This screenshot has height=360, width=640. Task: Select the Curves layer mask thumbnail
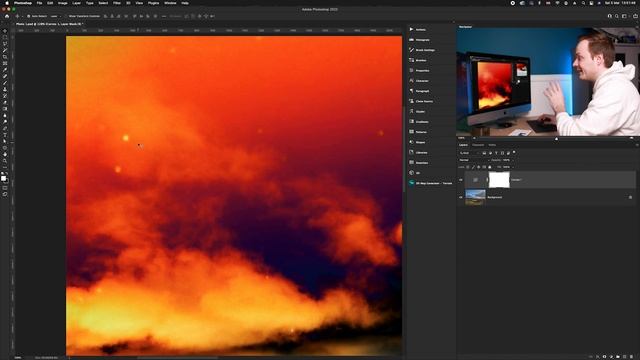tap(499, 180)
